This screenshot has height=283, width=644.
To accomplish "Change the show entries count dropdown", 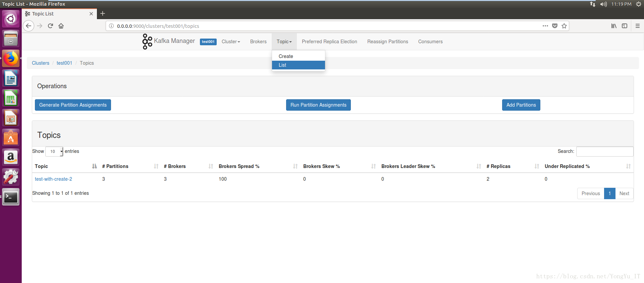I will [x=54, y=151].
